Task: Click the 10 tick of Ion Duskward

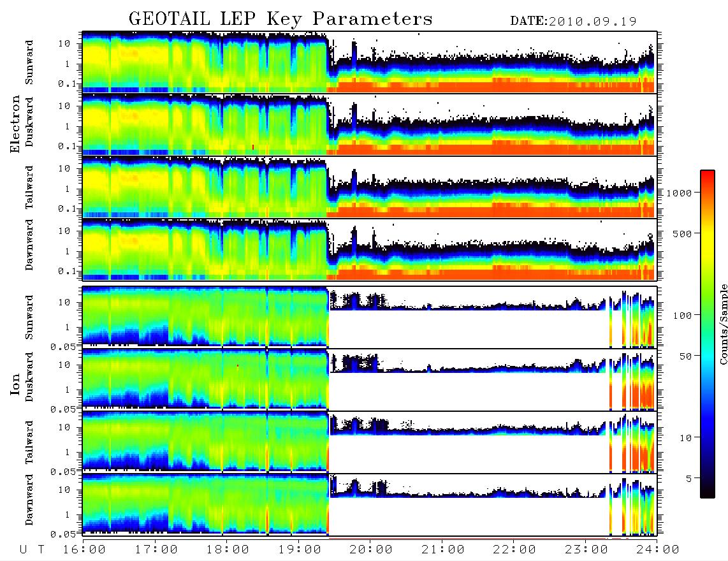Action: tap(64, 365)
